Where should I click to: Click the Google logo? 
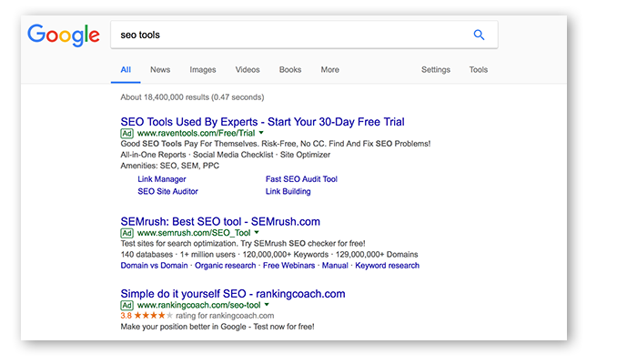(64, 35)
